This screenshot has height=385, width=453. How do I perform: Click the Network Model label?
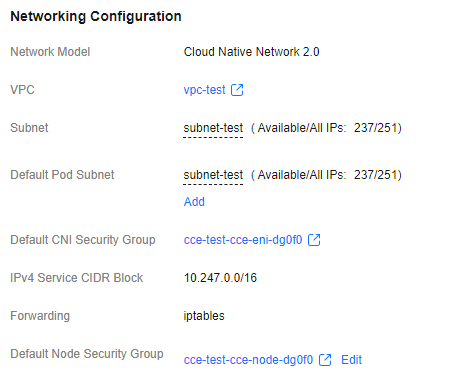coord(50,52)
